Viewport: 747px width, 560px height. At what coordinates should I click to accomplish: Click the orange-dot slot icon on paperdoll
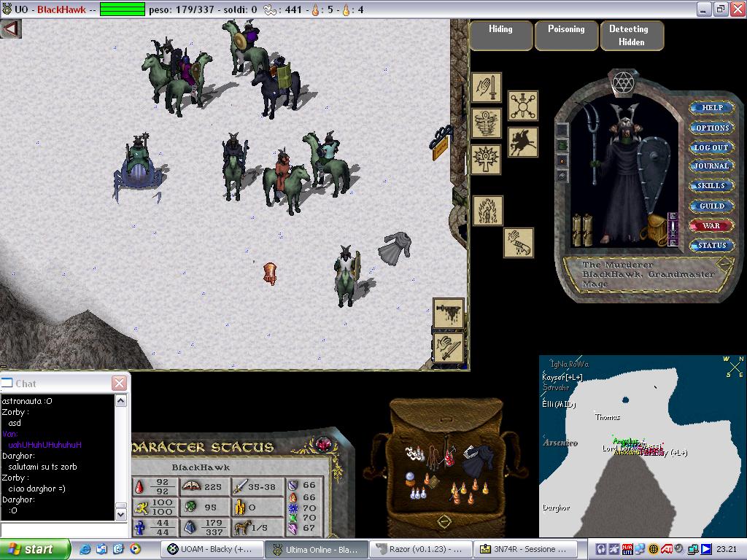pyautogui.click(x=562, y=160)
